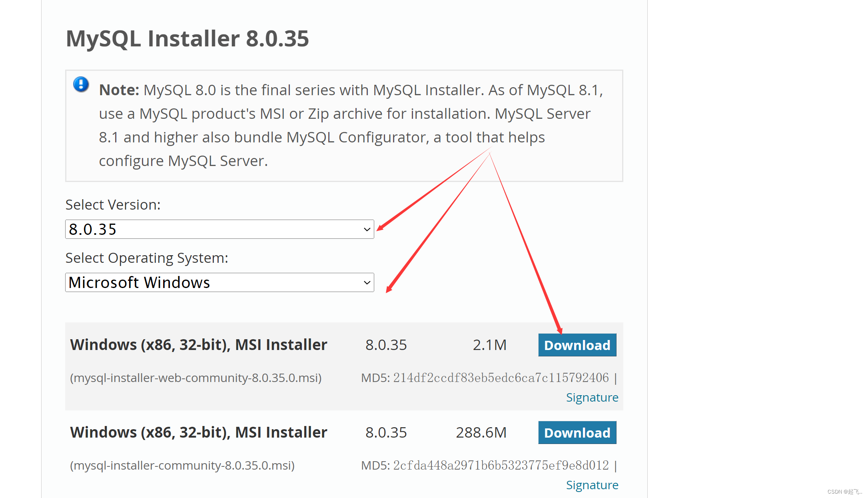Expand the Microsoft Windows operating system dropdown
868x498 pixels.
(x=219, y=282)
